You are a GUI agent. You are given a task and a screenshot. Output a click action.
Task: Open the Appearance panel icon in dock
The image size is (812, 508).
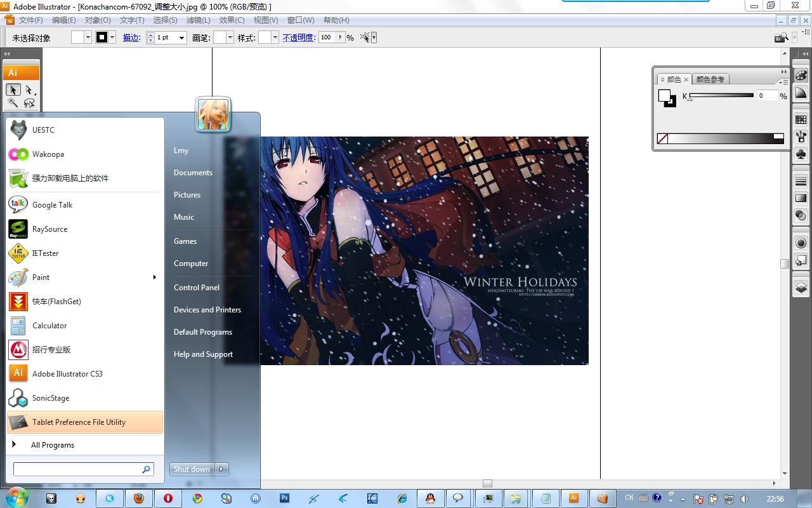pos(801,243)
